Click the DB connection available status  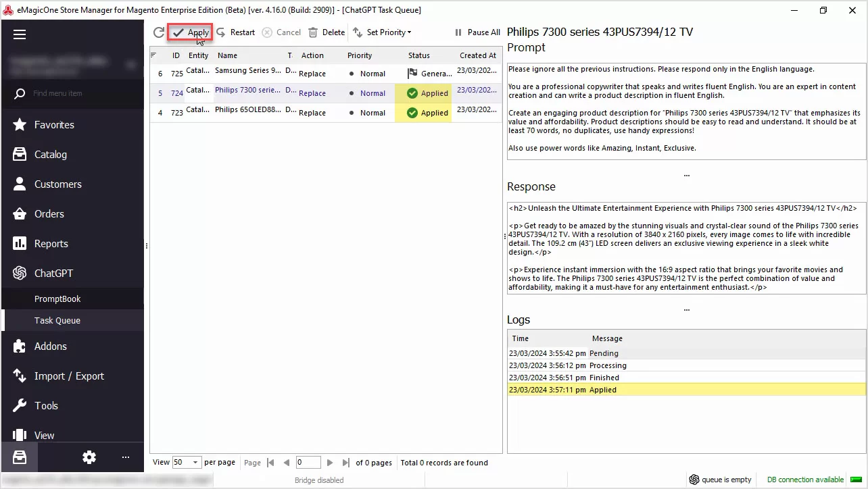[805, 480]
